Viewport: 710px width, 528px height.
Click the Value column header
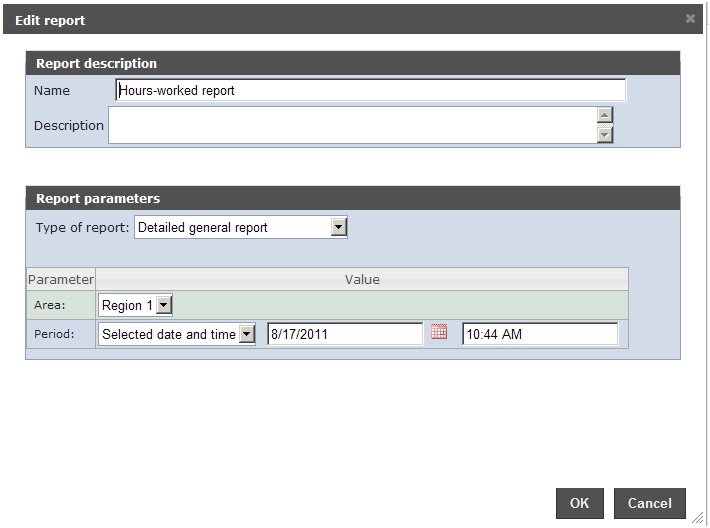362,279
